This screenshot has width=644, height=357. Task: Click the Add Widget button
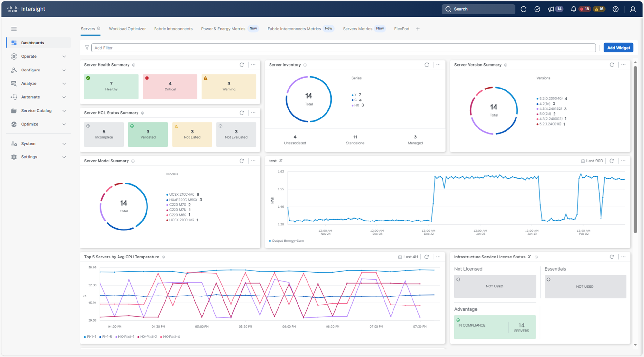point(618,48)
